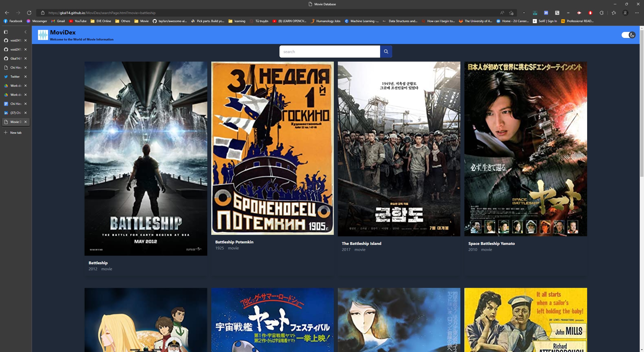Open the Japanese Yamato festival poster

(x=272, y=320)
